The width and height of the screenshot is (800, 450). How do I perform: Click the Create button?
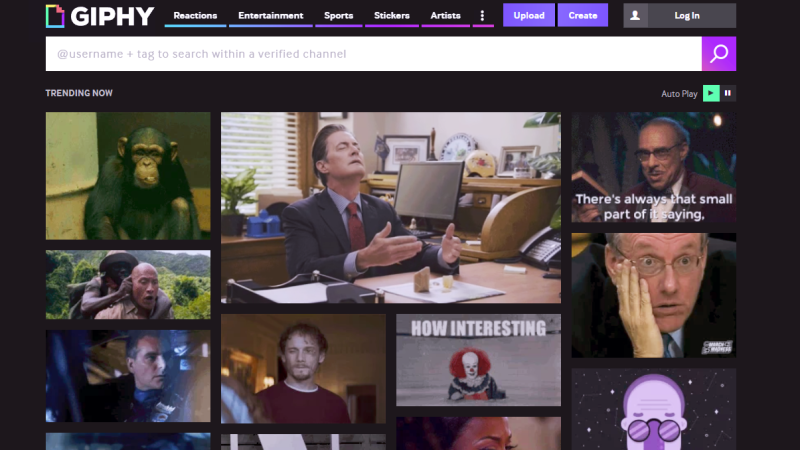(x=583, y=15)
